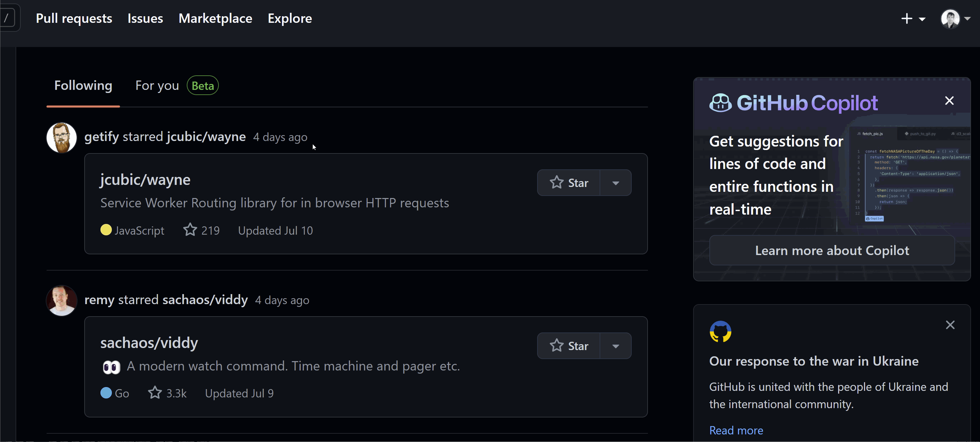The width and height of the screenshot is (980, 442).
Task: Switch to the For you tab
Action: 157,85
